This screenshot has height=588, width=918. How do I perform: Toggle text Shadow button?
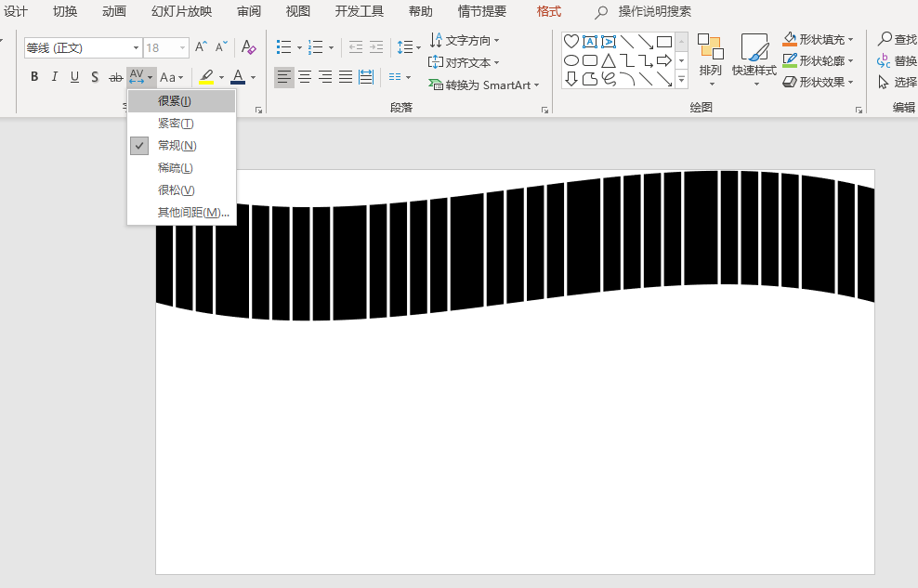[94, 77]
